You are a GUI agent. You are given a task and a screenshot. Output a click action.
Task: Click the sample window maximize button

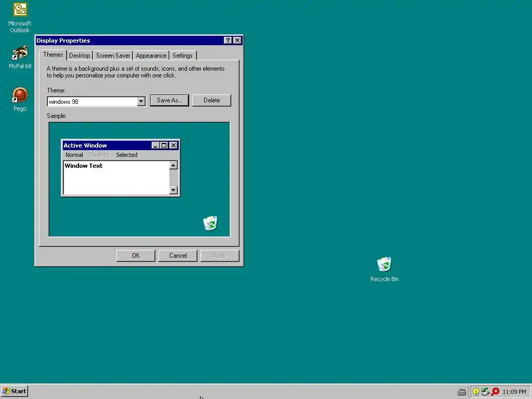coord(164,145)
